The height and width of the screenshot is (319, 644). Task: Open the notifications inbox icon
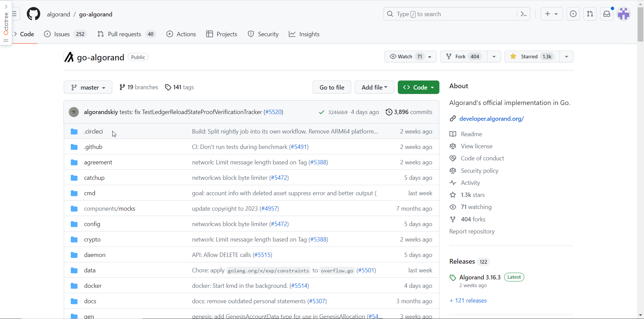click(607, 14)
